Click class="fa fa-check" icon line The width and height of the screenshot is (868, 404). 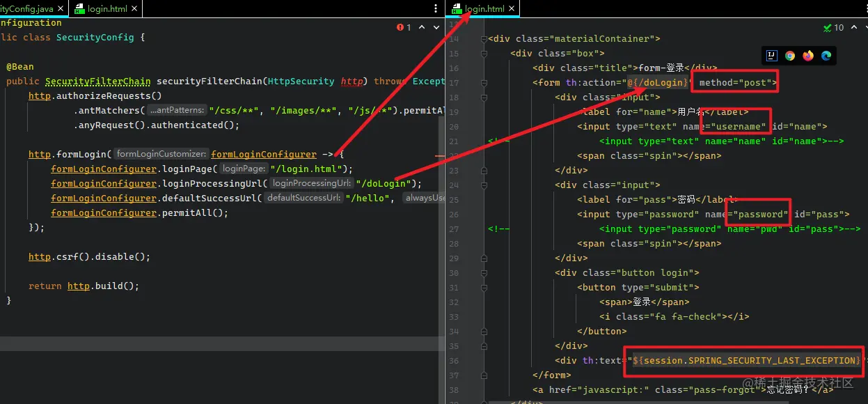(674, 317)
